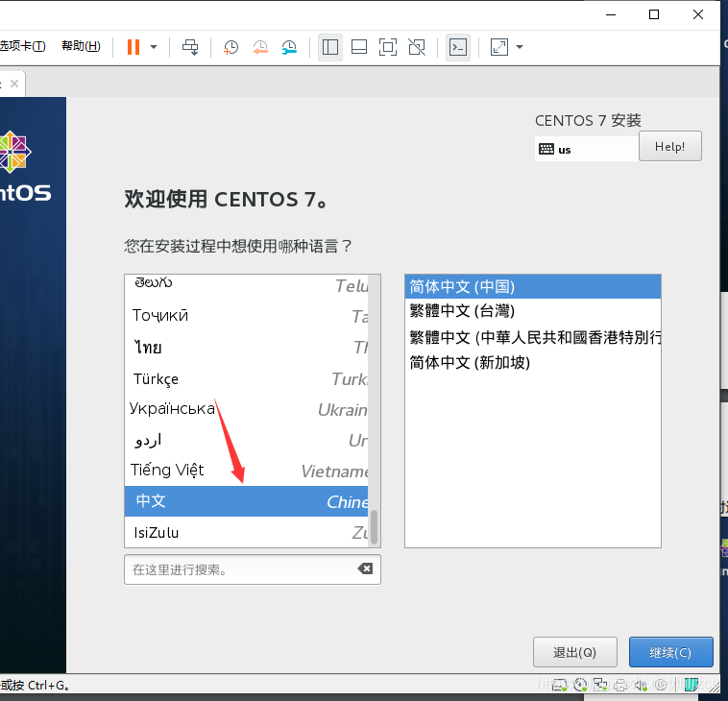Click the CD/DVD device status icon
This screenshot has height=701, width=728.
pos(580,686)
